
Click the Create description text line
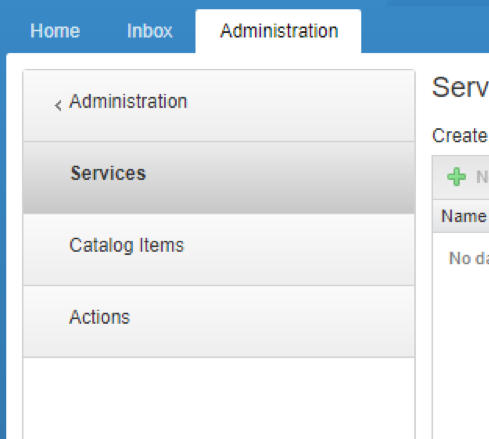(x=460, y=136)
